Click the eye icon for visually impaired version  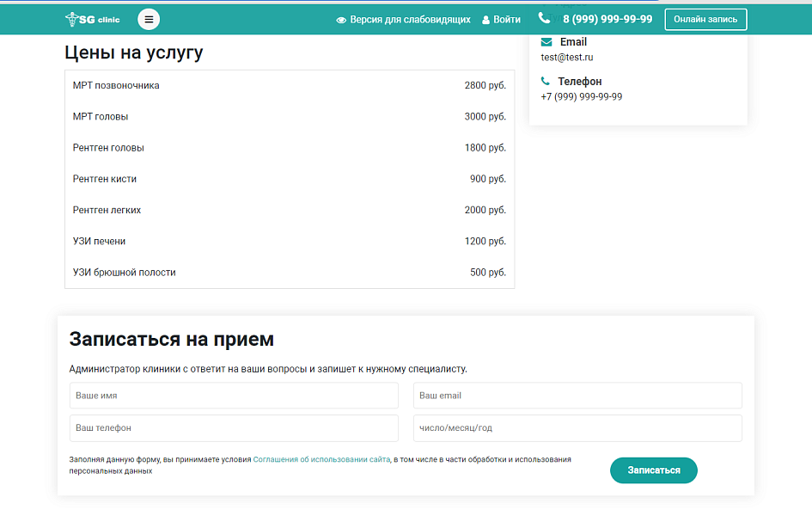pos(342,18)
